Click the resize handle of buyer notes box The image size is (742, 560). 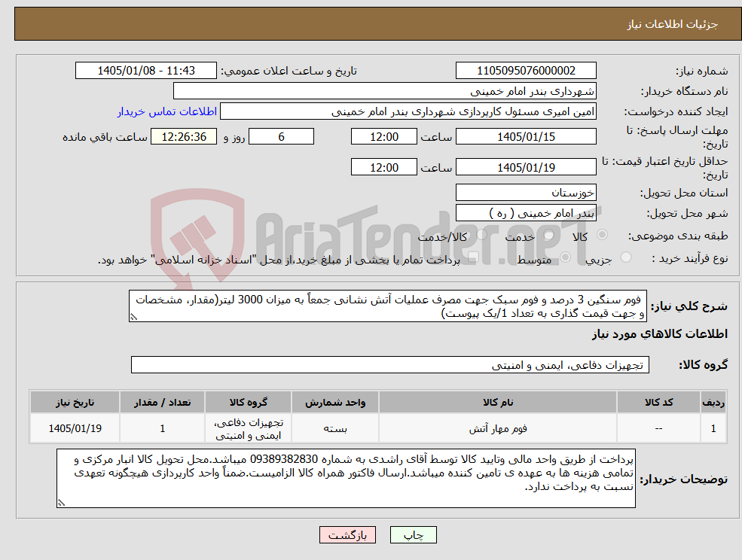tap(61, 504)
